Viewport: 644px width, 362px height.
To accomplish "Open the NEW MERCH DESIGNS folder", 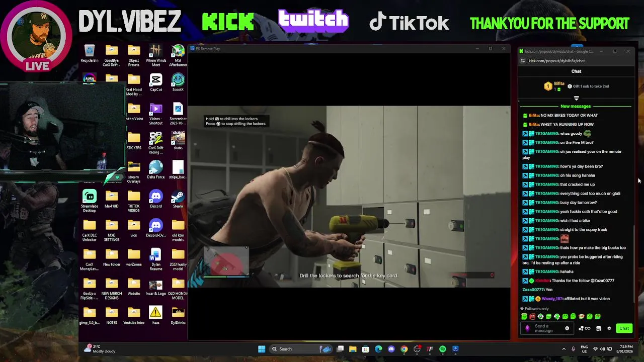I will 112,289.
